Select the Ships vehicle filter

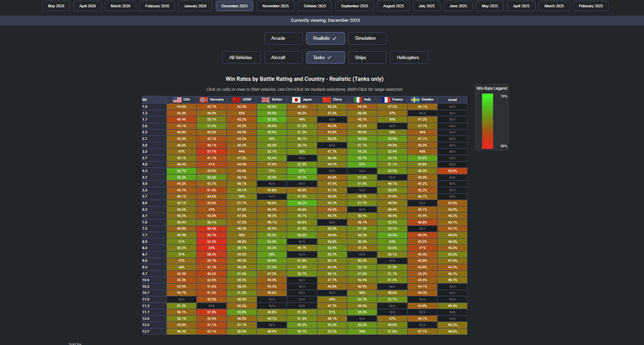367,57
